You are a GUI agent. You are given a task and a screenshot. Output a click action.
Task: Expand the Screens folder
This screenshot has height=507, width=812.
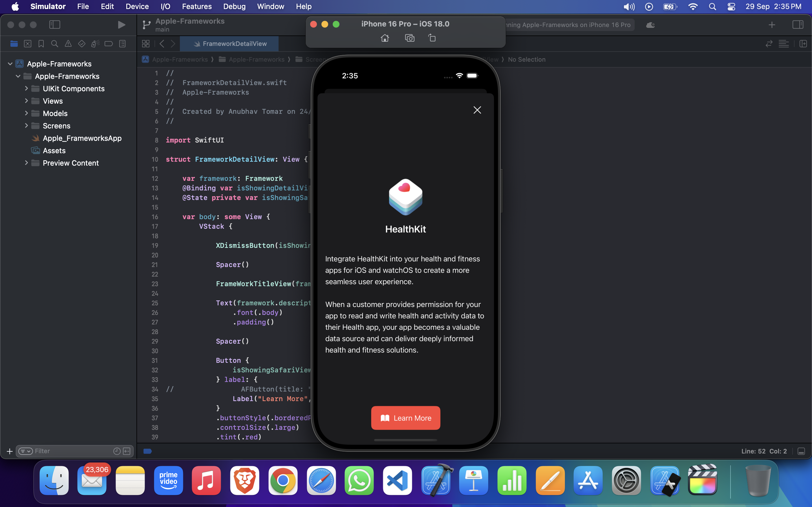tap(27, 125)
